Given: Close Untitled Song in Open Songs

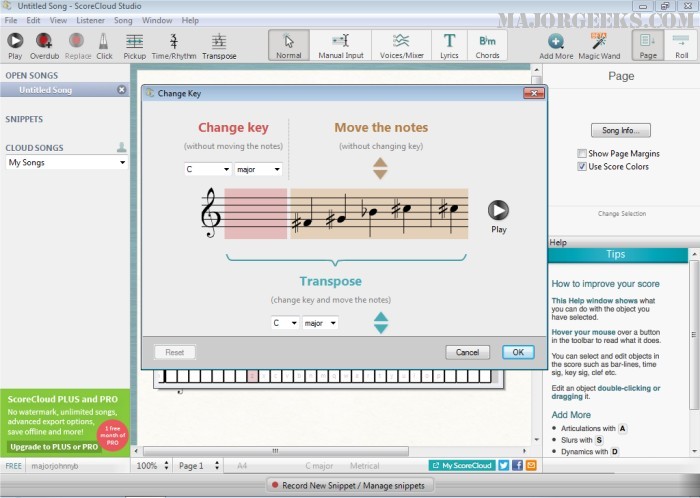Looking at the screenshot, I should pos(121,90).
